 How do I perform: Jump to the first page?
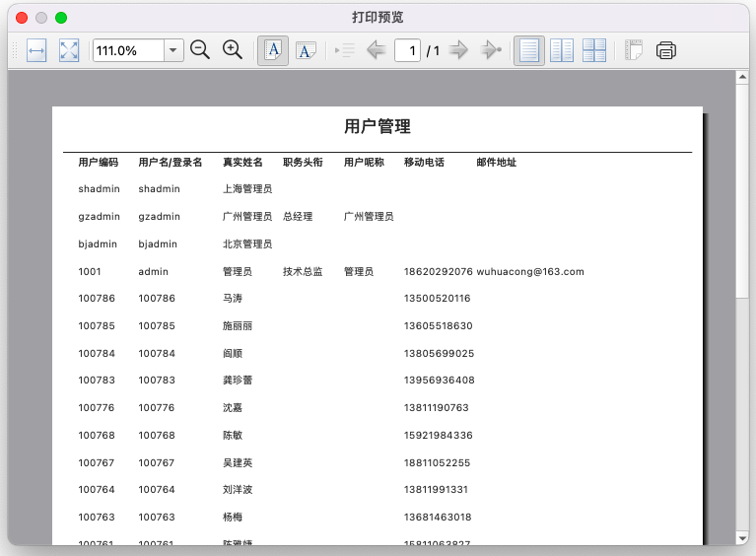tap(345, 50)
